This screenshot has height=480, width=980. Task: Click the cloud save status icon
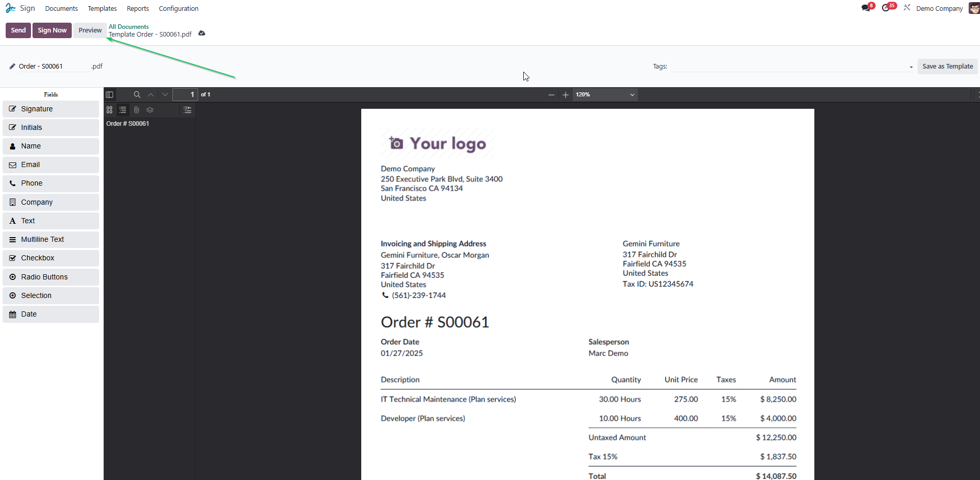pyautogui.click(x=202, y=34)
